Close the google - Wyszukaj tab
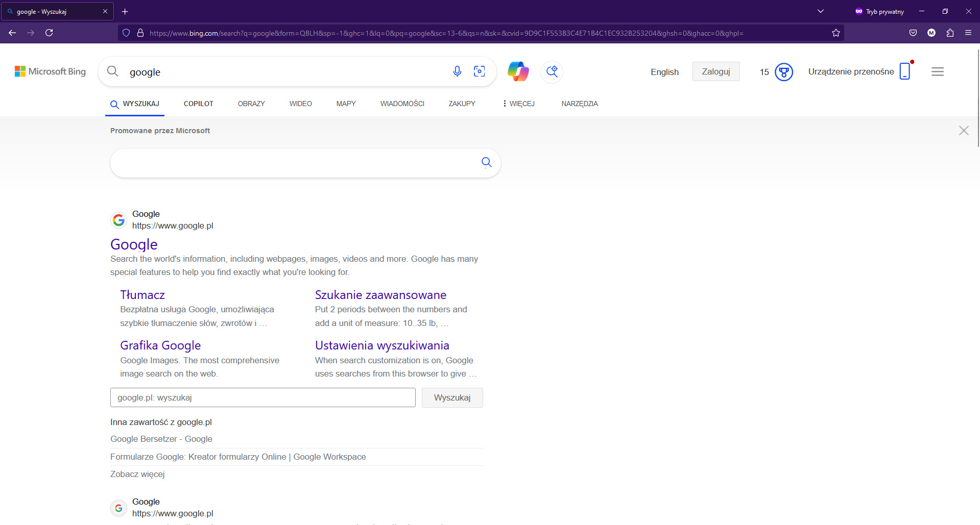The height and width of the screenshot is (525, 980). tap(105, 11)
